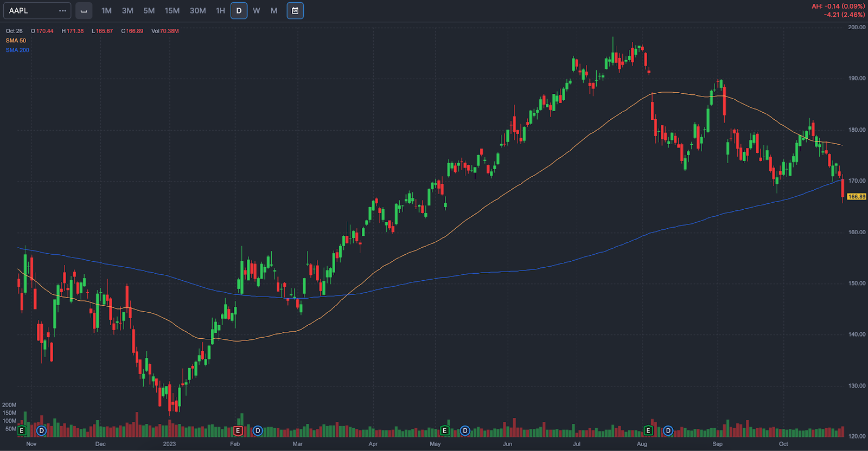Click the 200M volume axis label

9,405
